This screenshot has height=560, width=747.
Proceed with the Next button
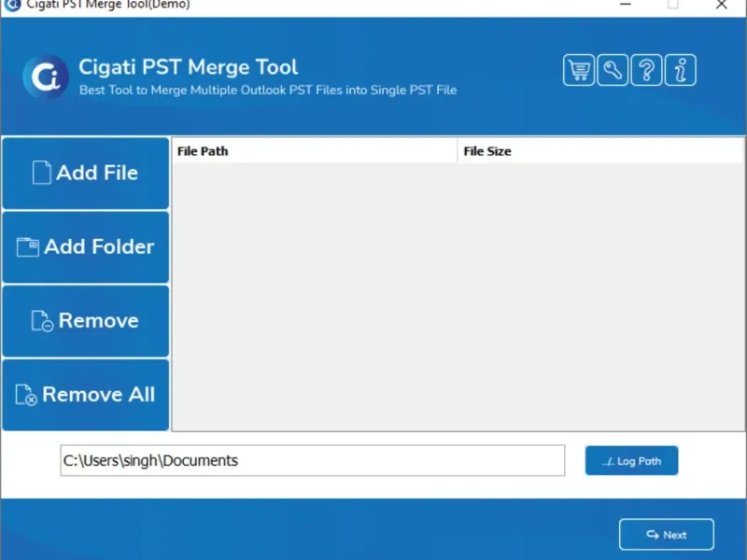click(667, 534)
